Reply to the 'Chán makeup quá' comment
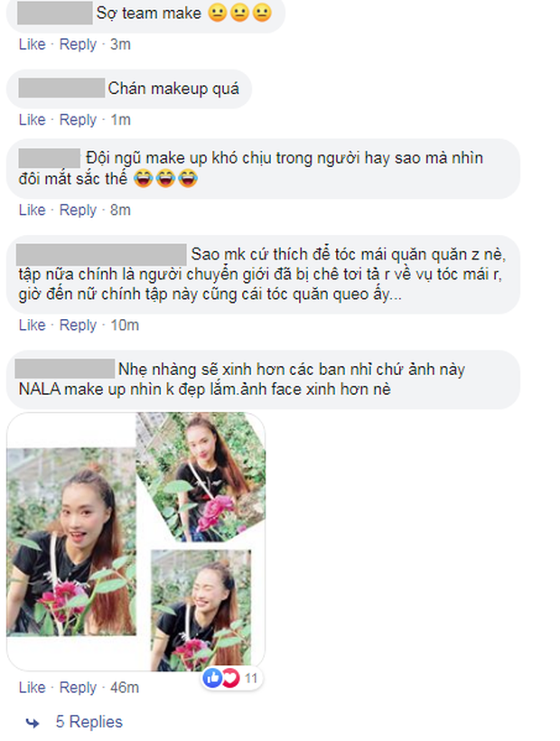The image size is (560, 741). point(78,120)
